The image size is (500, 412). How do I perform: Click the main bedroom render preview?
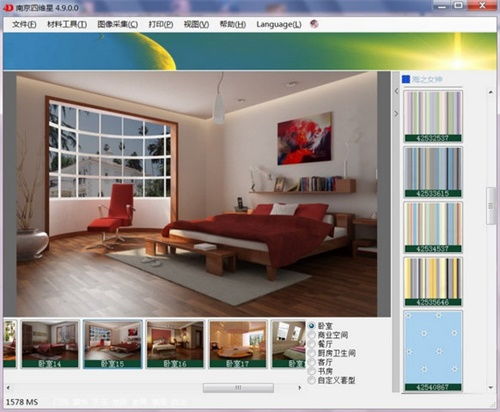(x=197, y=194)
